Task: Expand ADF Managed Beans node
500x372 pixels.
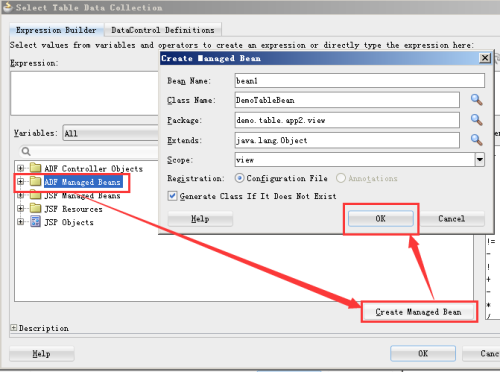Action: (20, 182)
